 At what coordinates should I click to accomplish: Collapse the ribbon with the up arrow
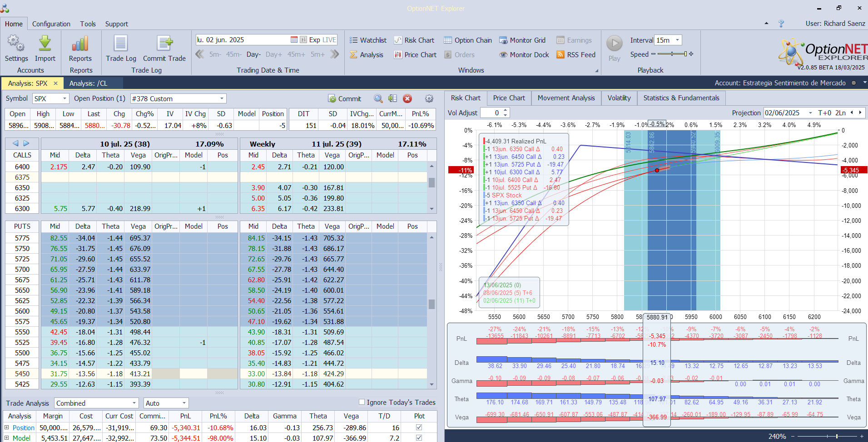(x=766, y=23)
